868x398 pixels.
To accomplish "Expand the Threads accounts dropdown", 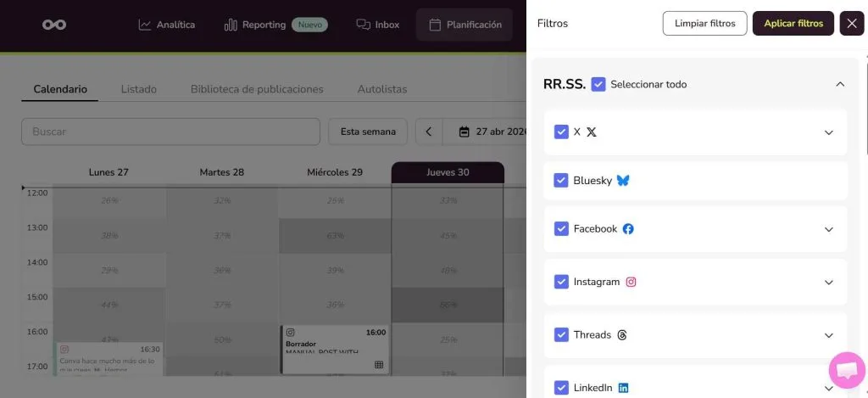I will pyautogui.click(x=829, y=335).
